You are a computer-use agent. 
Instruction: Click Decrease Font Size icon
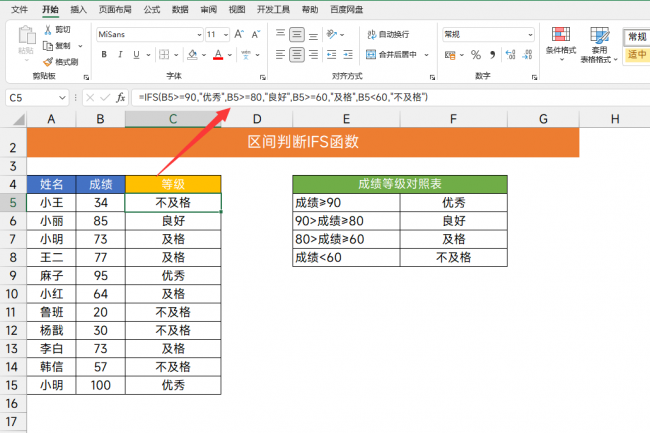[x=256, y=34]
